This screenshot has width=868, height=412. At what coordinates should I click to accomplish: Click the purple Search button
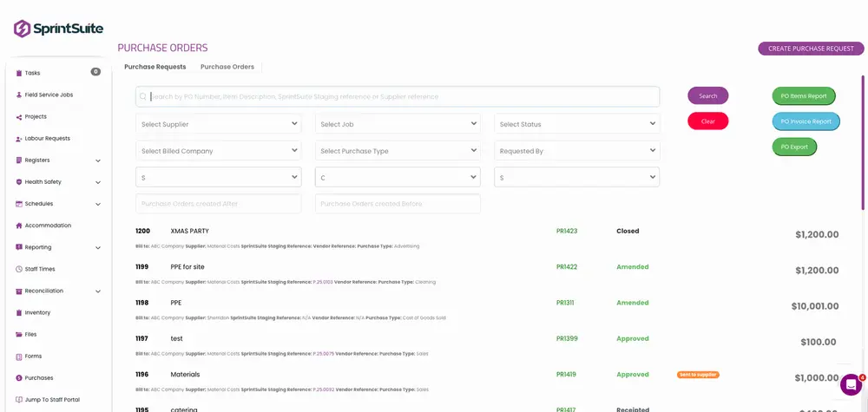708,95
